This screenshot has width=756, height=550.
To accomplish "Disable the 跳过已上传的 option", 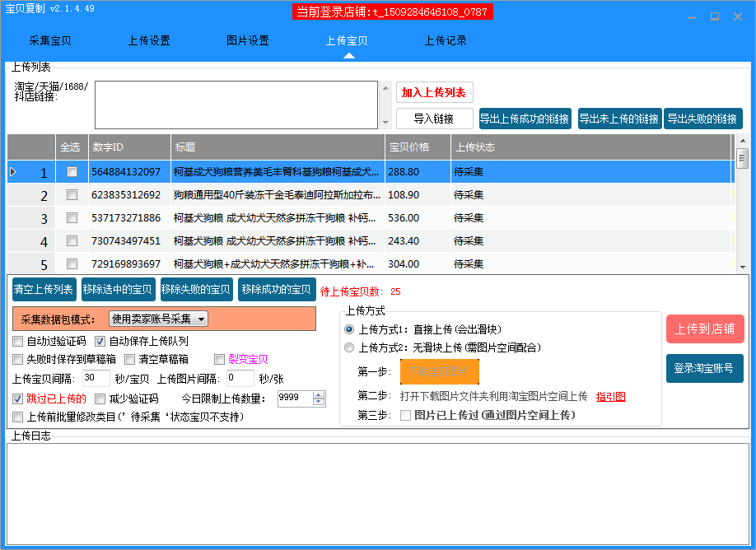I will click(17, 399).
